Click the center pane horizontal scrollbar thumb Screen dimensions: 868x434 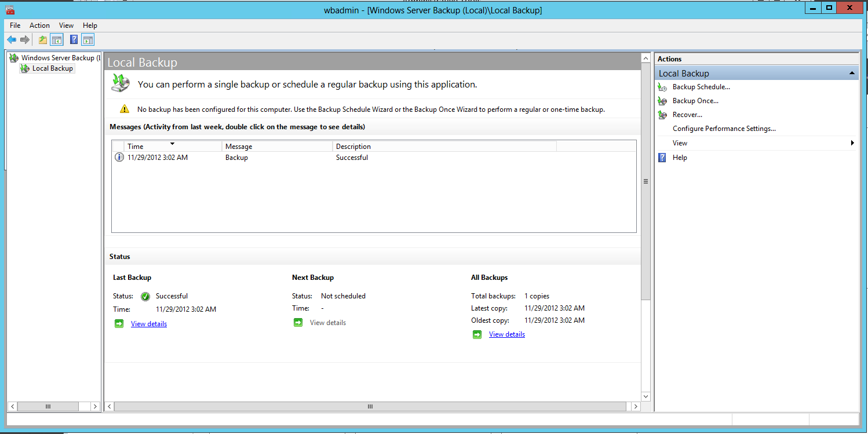point(370,407)
